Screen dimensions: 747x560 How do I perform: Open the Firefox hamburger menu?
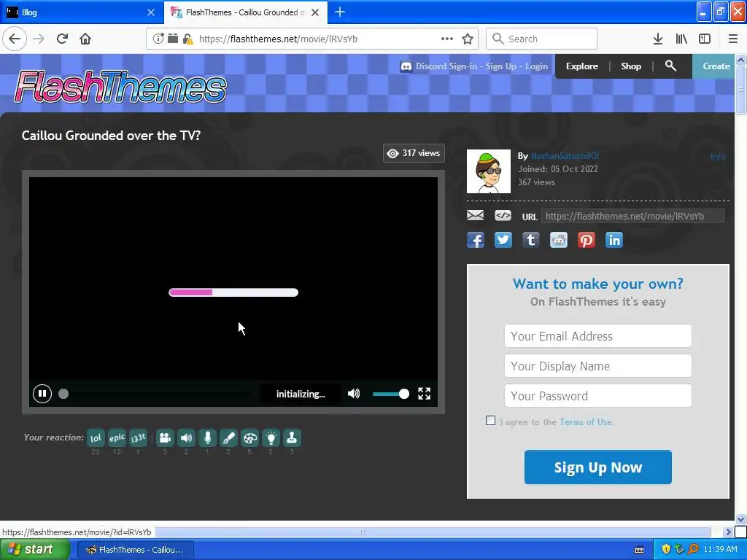pyautogui.click(x=732, y=39)
